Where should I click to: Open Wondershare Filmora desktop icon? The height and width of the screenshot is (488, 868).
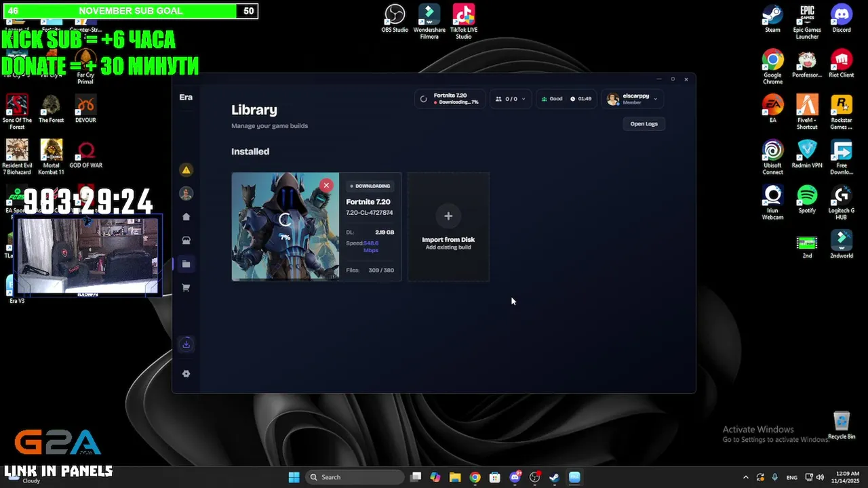(x=429, y=22)
